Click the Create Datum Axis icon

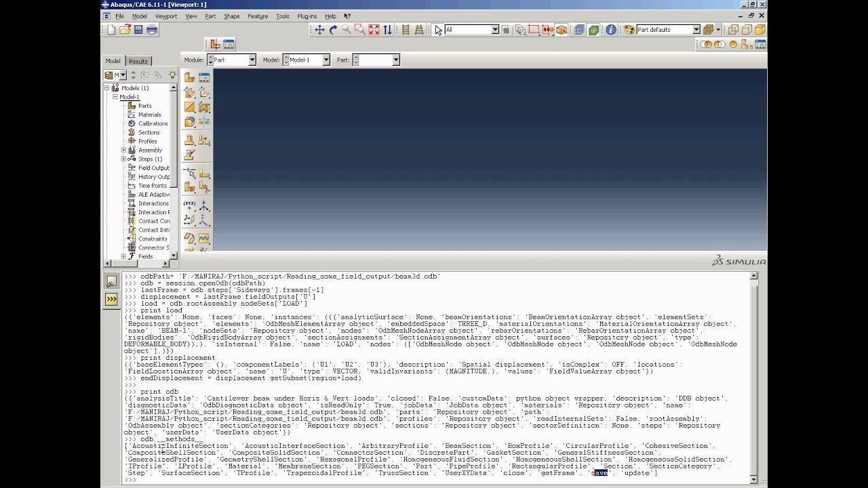[x=204, y=205]
